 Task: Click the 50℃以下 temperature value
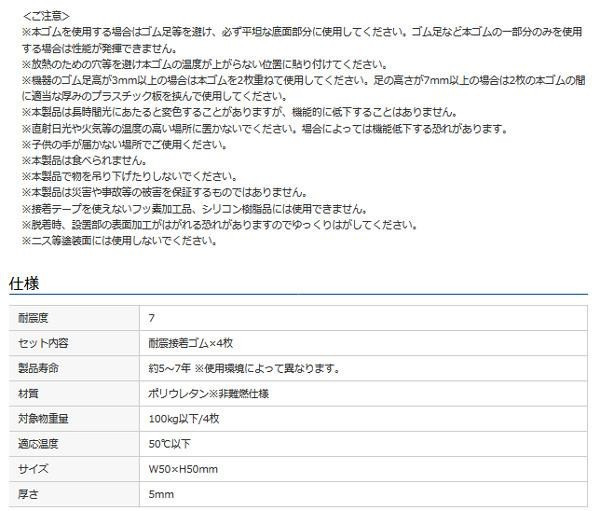[169, 443]
